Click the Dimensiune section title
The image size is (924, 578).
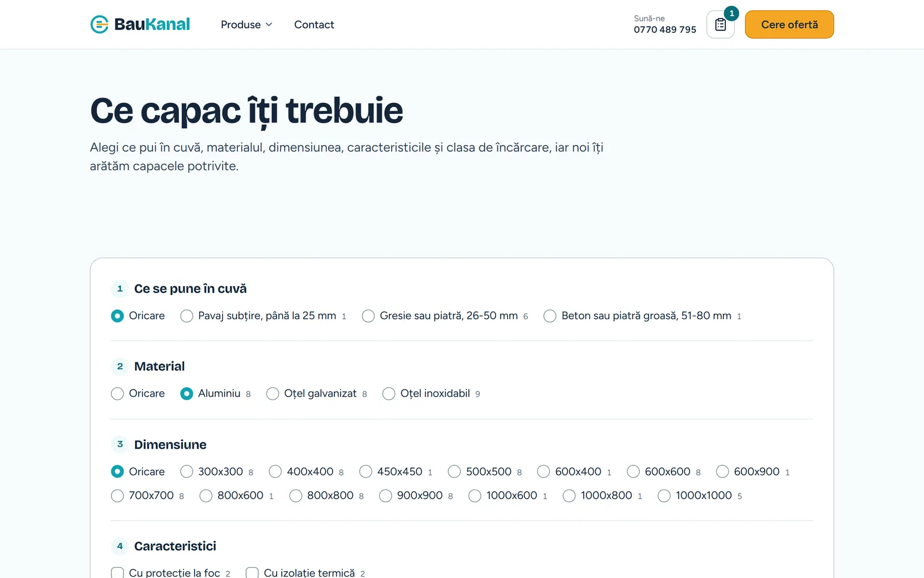click(x=170, y=444)
